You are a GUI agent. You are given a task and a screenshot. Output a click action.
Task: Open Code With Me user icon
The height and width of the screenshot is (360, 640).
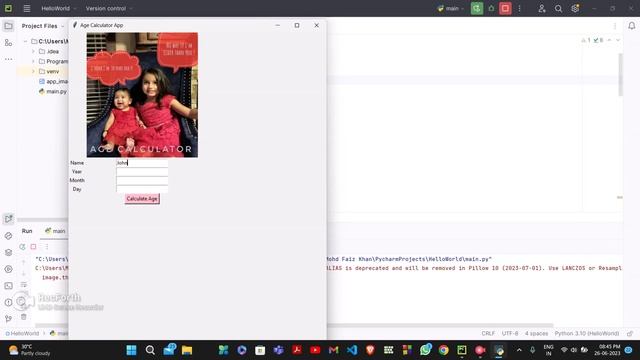(542, 8)
